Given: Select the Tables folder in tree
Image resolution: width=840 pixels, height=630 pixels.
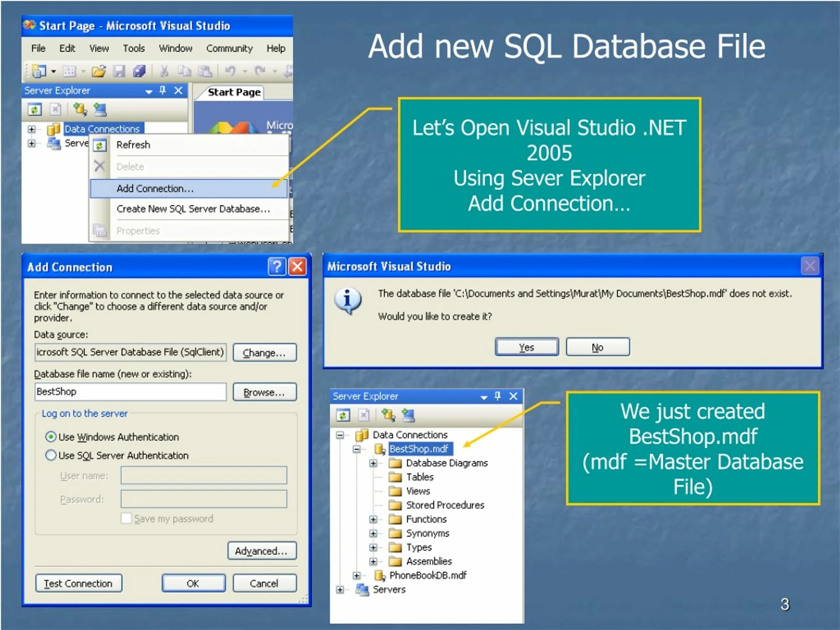Looking at the screenshot, I should tap(419, 477).
